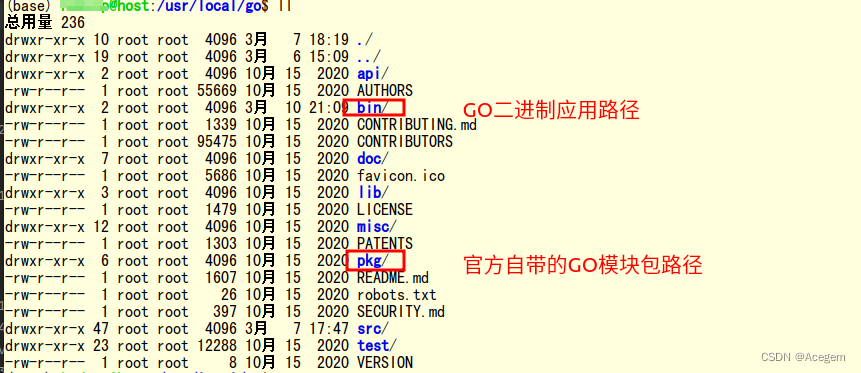Click the 55669 size of AUTHORS
Viewport: 861px width, 373px height.
(217, 91)
